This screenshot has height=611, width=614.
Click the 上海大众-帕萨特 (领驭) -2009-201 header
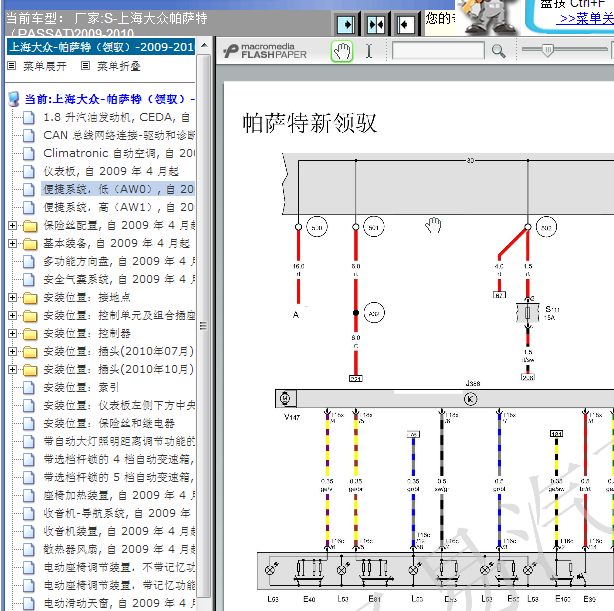click(101, 47)
